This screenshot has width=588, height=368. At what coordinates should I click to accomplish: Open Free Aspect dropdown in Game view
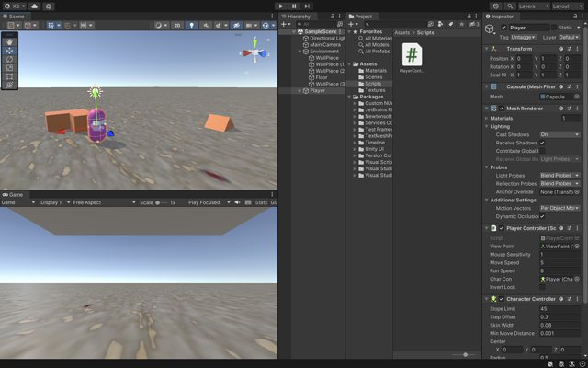pyautogui.click(x=104, y=202)
